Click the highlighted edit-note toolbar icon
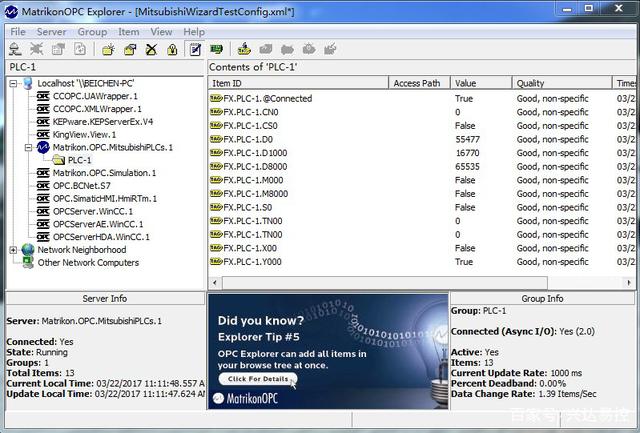Image resolution: width=640 pixels, height=433 pixels. click(x=194, y=48)
